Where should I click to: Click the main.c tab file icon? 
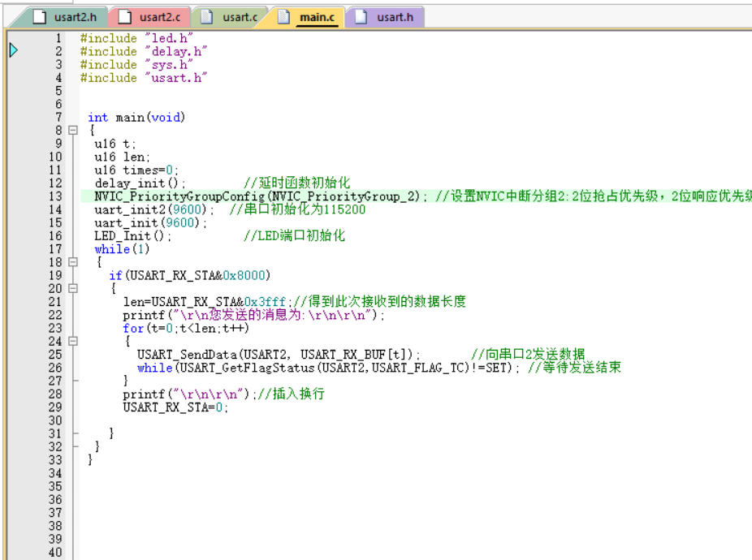284,17
